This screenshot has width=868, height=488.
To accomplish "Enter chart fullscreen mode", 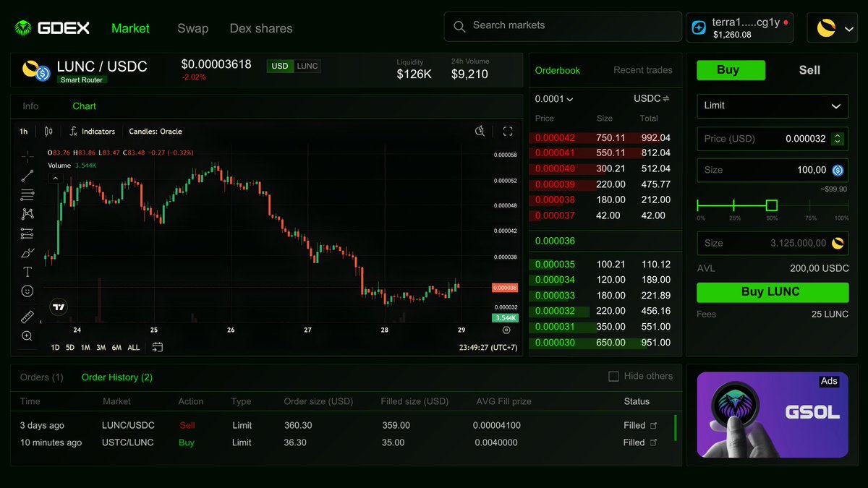I will 508,131.
